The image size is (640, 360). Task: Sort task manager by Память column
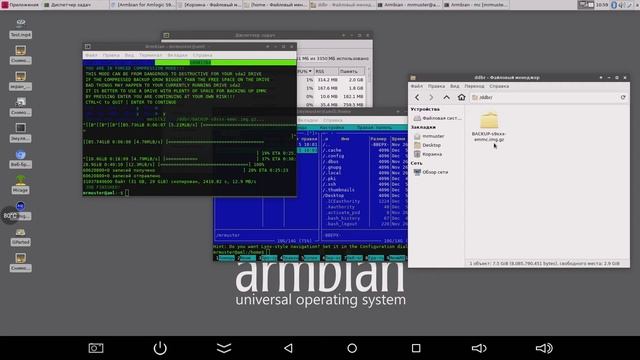click(350, 71)
